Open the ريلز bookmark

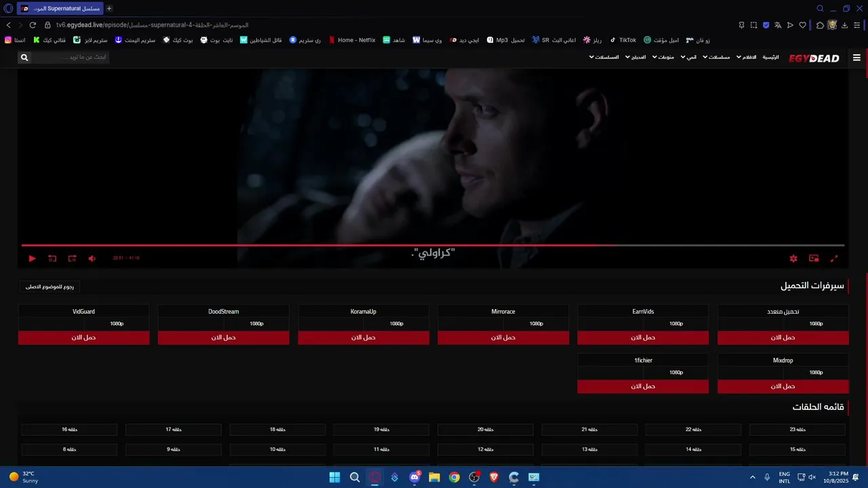(x=592, y=40)
